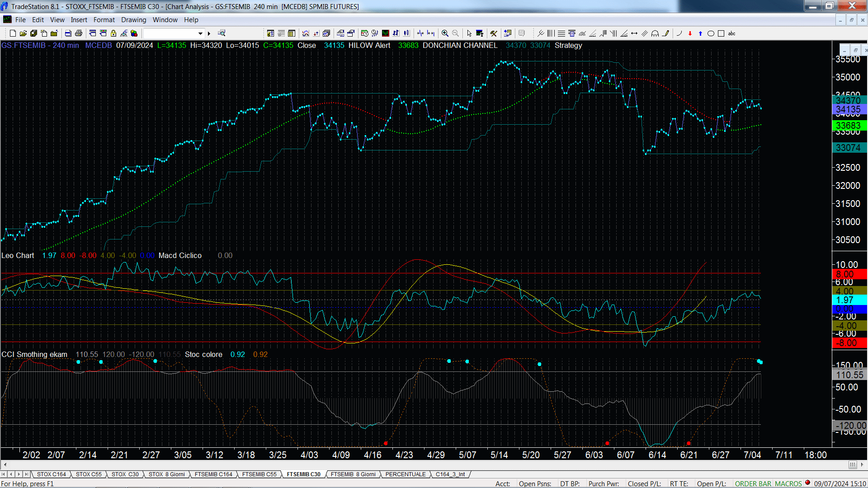This screenshot has width=868, height=488.
Task: Open the Insert menu
Action: coord(79,20)
